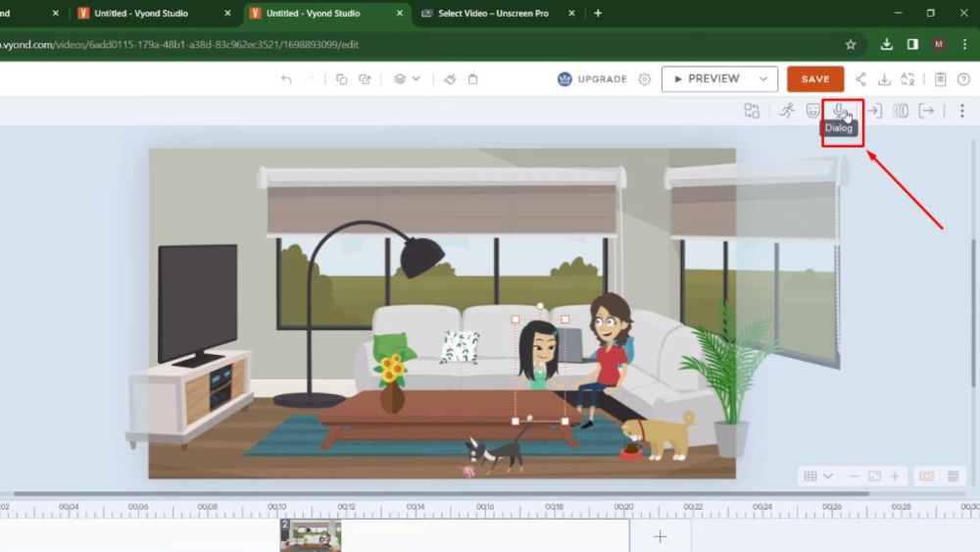The image size is (980, 552).
Task: Click the exit effect arrow icon
Action: [x=926, y=111]
